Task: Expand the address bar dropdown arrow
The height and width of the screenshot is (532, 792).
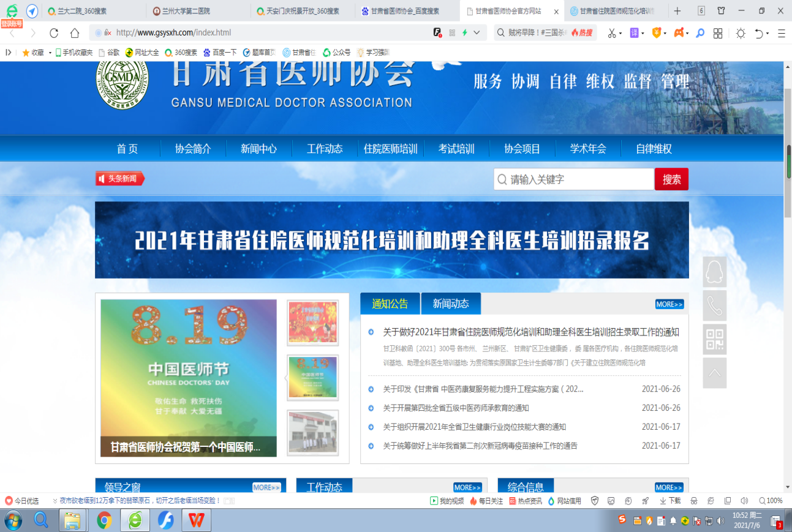Action: coord(477,32)
